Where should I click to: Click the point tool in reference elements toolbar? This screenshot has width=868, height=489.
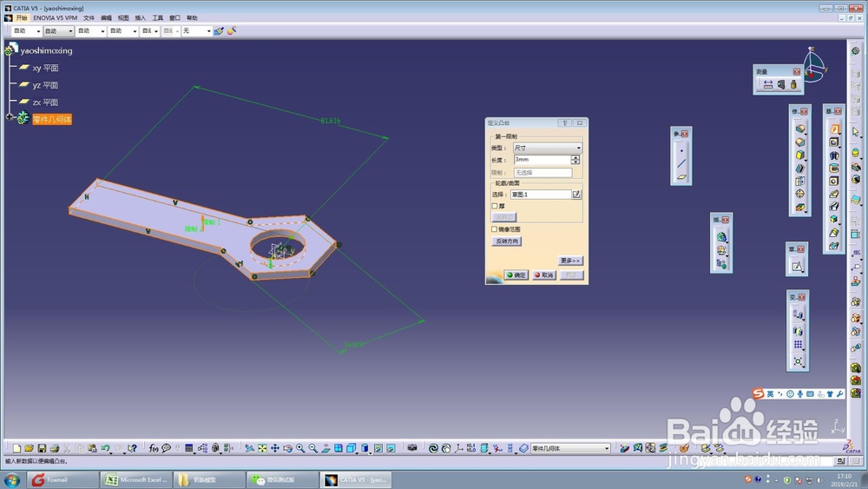point(681,150)
